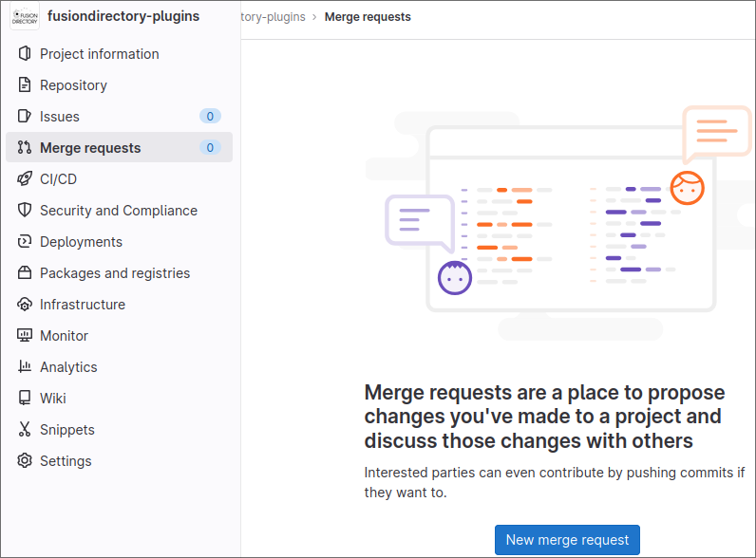Click the Security and Compliance shield icon
This screenshot has height=558, width=756.
(x=25, y=210)
